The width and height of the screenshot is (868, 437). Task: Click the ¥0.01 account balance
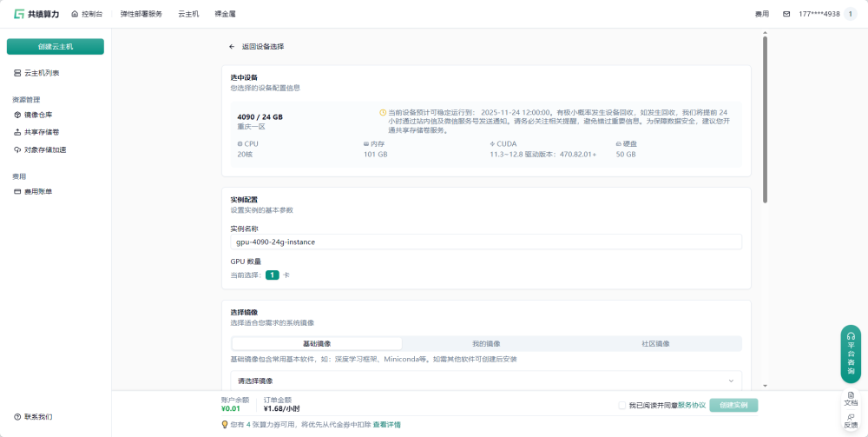[231, 409]
